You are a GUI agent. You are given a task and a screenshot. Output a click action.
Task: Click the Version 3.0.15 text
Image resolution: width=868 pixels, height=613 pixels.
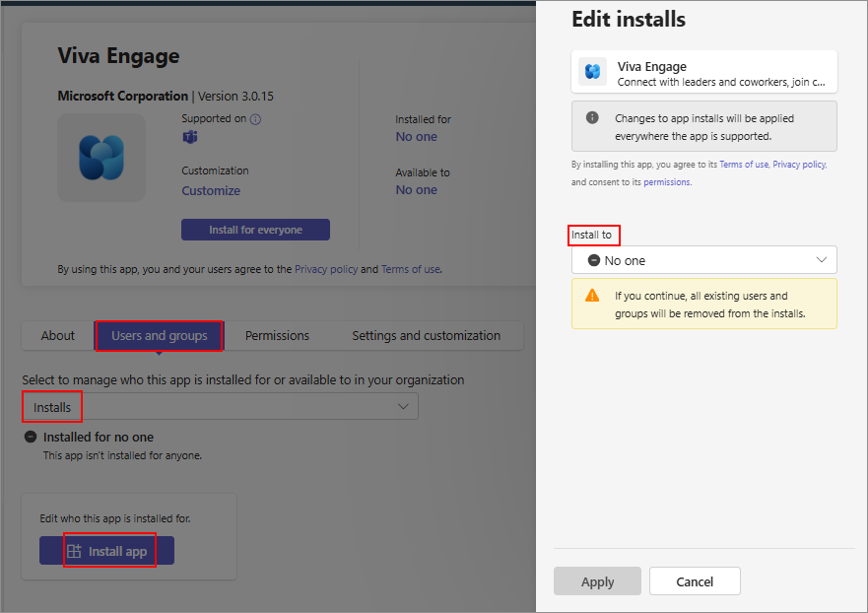pyautogui.click(x=235, y=96)
